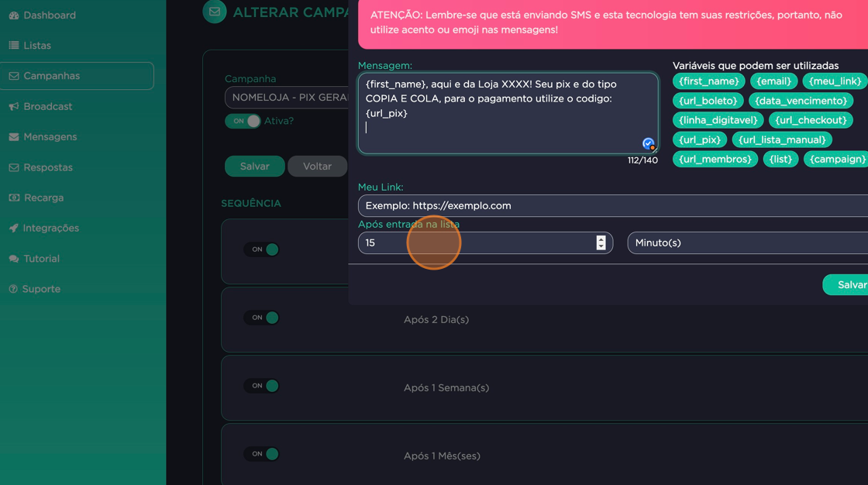Image resolution: width=868 pixels, height=485 pixels.
Task: Insert the {data_vencimento} variable
Action: pos(801,101)
